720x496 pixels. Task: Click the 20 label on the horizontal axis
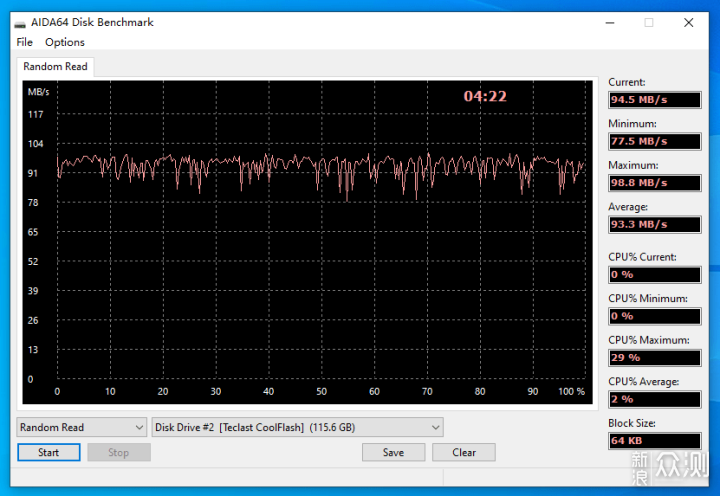click(163, 391)
